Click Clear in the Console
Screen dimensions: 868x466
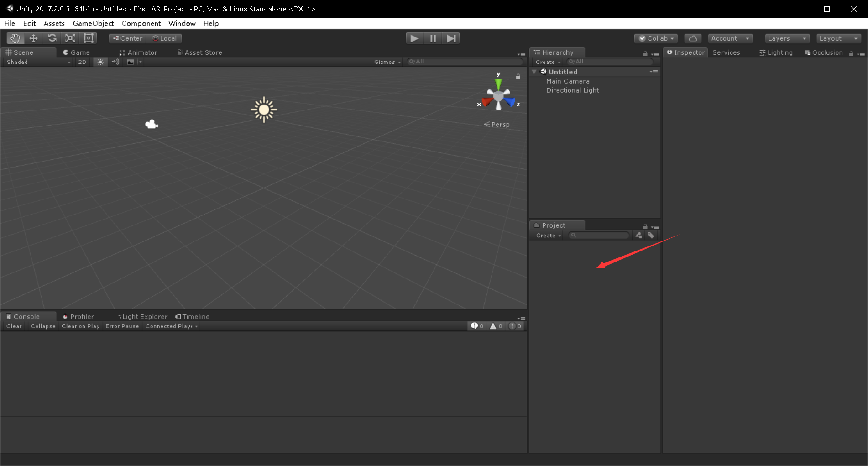(x=14, y=326)
